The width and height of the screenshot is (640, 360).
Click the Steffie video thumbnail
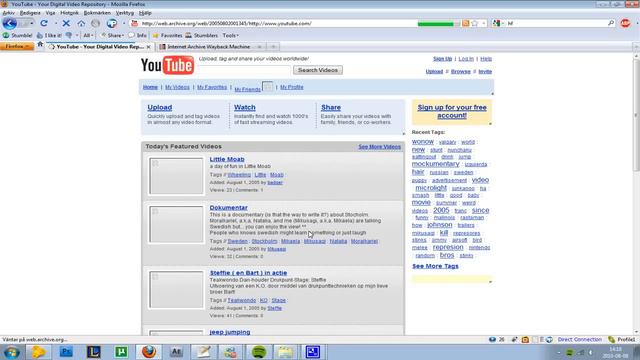click(176, 289)
